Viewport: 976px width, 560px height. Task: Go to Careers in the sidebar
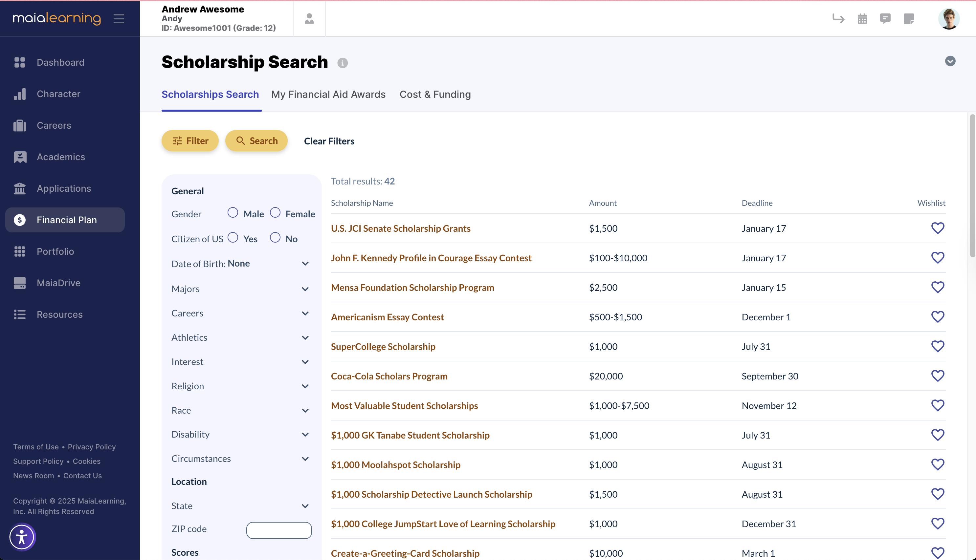point(65,125)
